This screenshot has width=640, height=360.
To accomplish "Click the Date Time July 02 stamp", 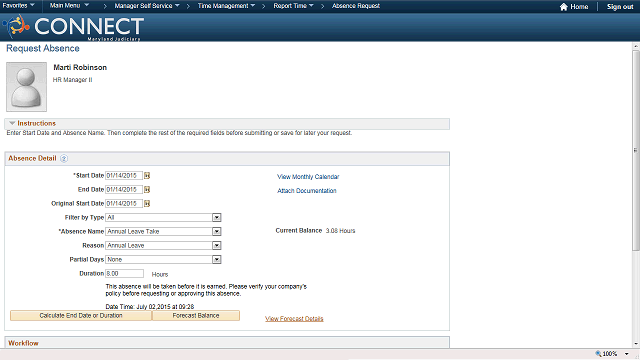I will [150, 307].
